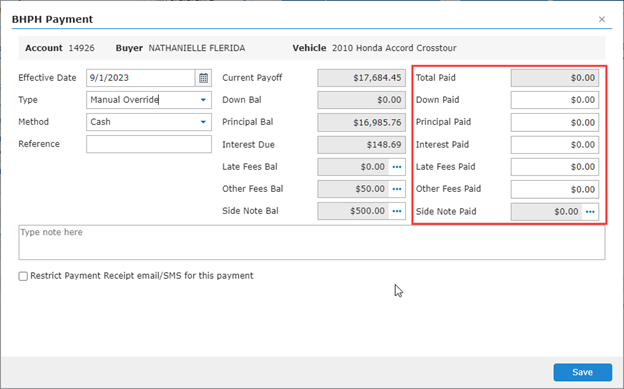Click the note text area
624x389 pixels.
pos(312,242)
